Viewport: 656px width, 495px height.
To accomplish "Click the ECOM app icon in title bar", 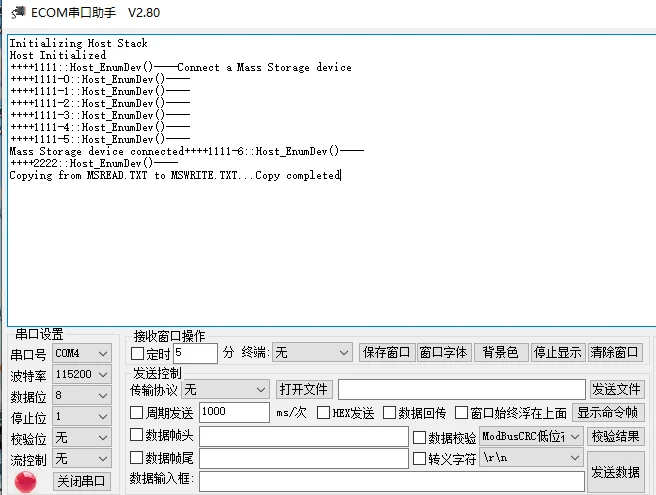I will pos(18,13).
